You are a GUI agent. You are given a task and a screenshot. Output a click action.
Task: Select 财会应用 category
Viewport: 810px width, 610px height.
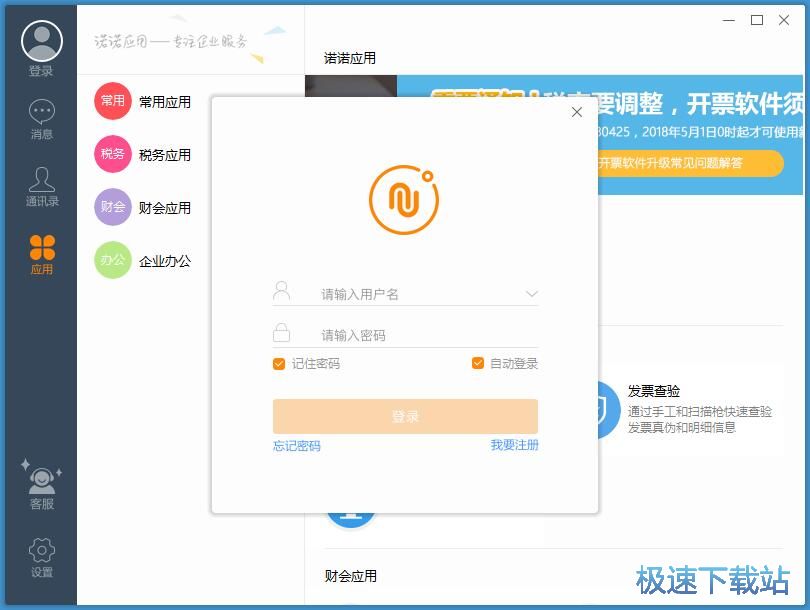[165, 208]
